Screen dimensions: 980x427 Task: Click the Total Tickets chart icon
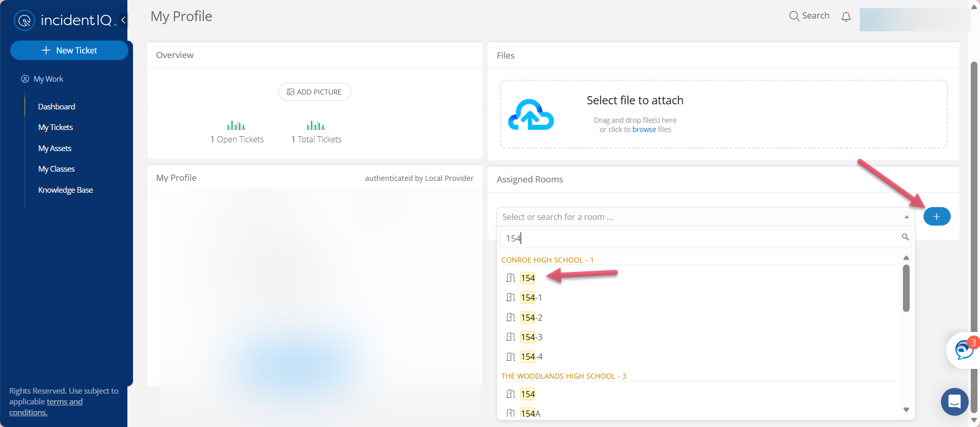(x=316, y=125)
